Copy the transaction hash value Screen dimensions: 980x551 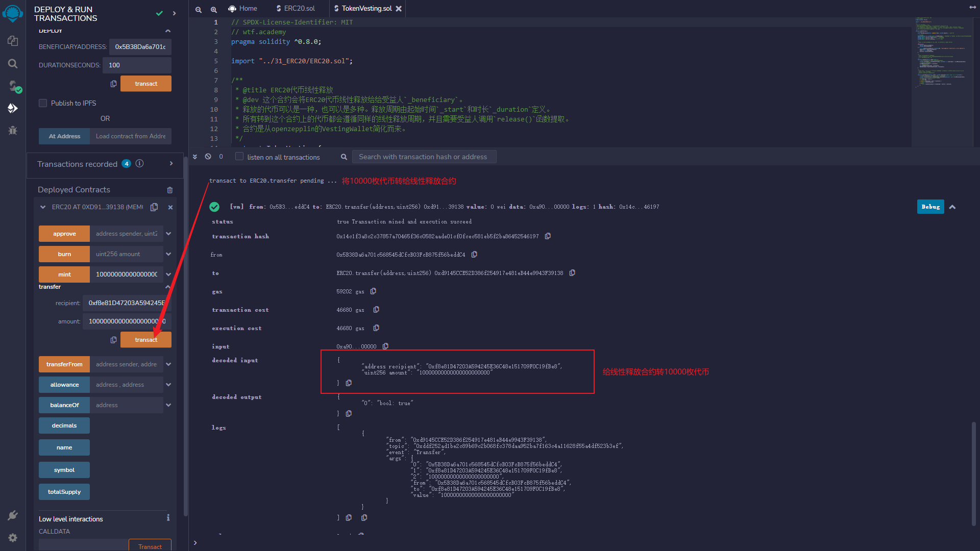tap(548, 236)
